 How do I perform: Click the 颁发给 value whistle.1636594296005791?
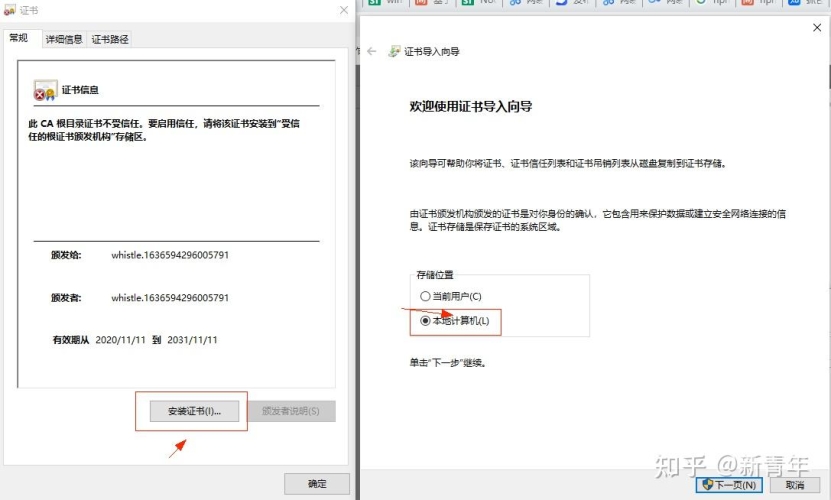click(170, 255)
